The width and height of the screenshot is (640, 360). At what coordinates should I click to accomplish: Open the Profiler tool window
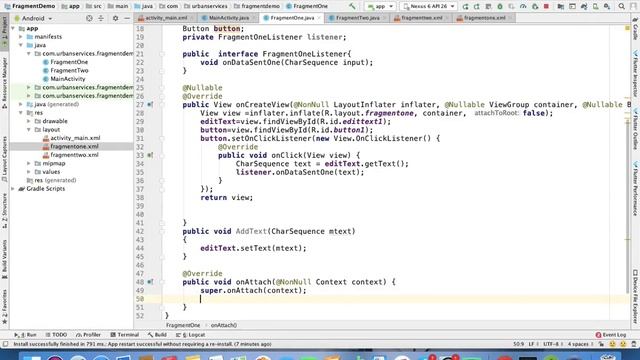tap(89, 335)
